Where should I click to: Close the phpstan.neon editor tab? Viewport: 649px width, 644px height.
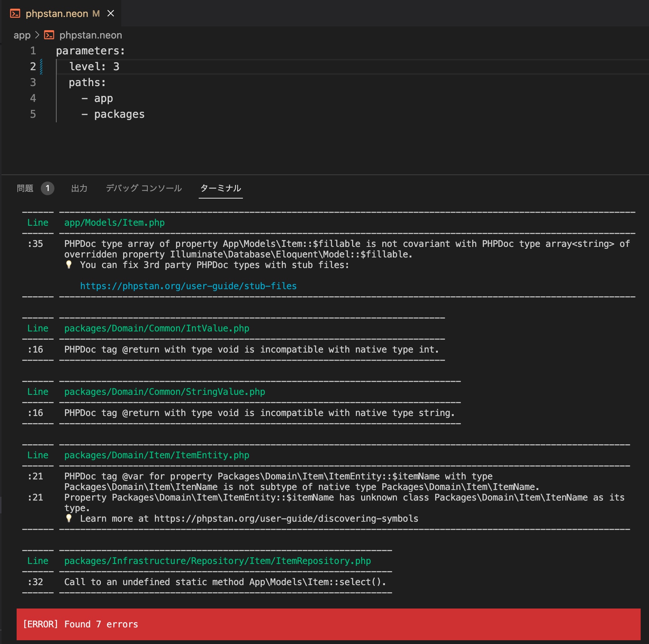(111, 14)
